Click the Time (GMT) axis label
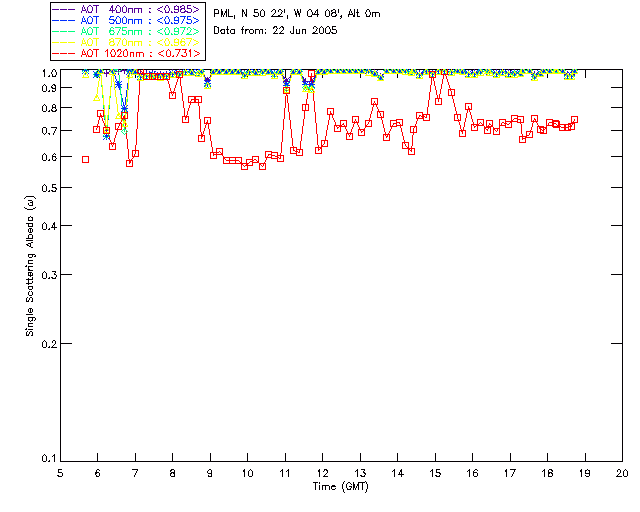Image resolution: width=640 pixels, height=512 pixels. (x=340, y=487)
